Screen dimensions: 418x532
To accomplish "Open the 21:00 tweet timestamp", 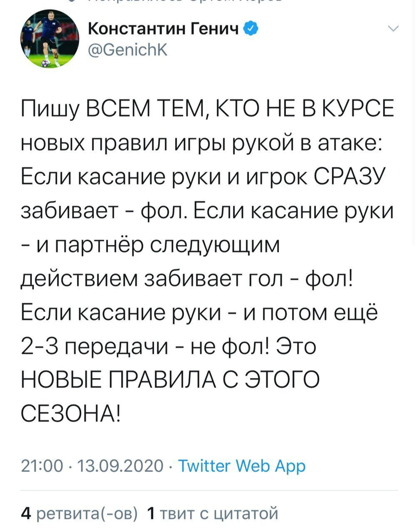I will click(42, 466).
